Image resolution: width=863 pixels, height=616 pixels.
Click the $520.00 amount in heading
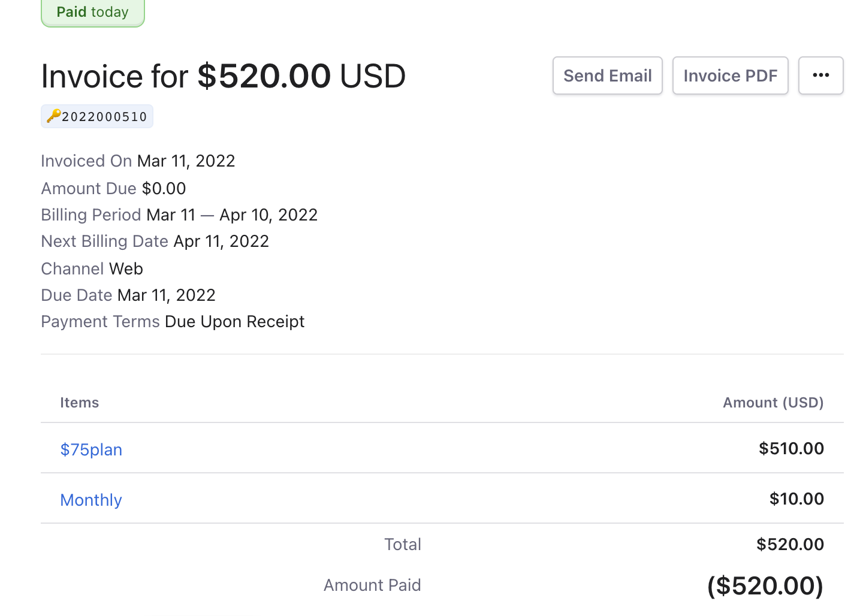point(264,76)
